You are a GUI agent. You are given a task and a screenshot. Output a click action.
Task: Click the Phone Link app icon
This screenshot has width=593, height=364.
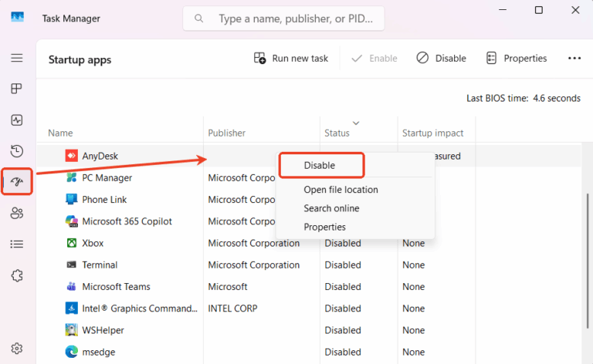pyautogui.click(x=72, y=199)
